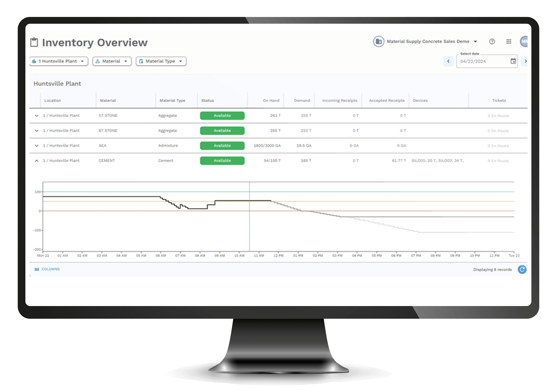The image size is (557, 392).
Task: Click the company building icon
Action: pos(379,41)
